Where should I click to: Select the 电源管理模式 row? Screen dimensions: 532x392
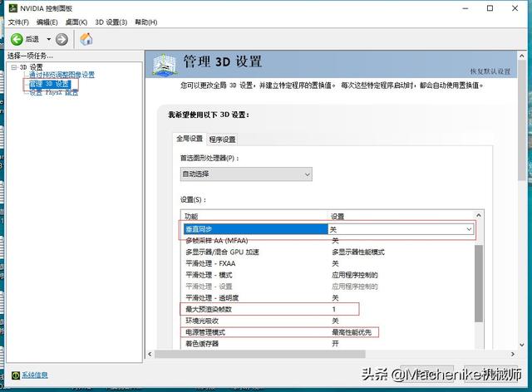(x=329, y=332)
